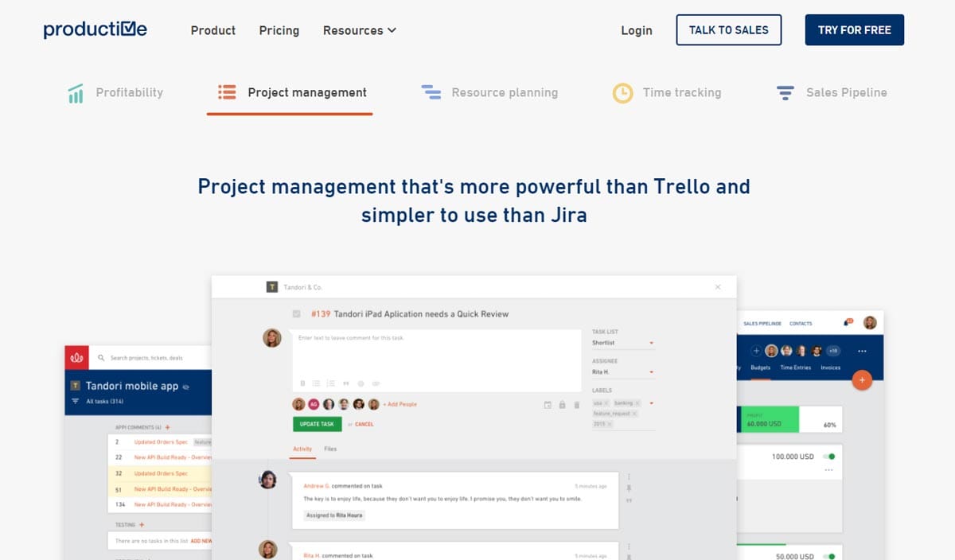Switch to the Files tab
955x560 pixels.
[x=330, y=448]
